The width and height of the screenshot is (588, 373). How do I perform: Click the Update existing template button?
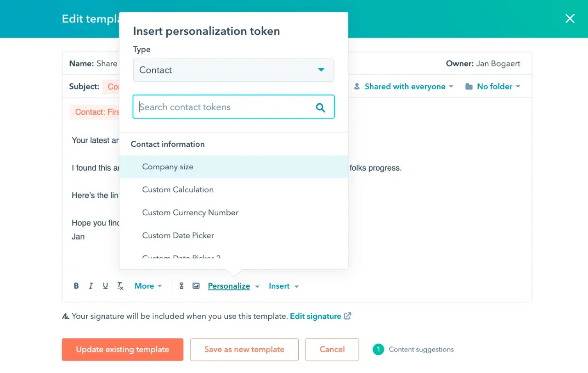click(x=123, y=350)
